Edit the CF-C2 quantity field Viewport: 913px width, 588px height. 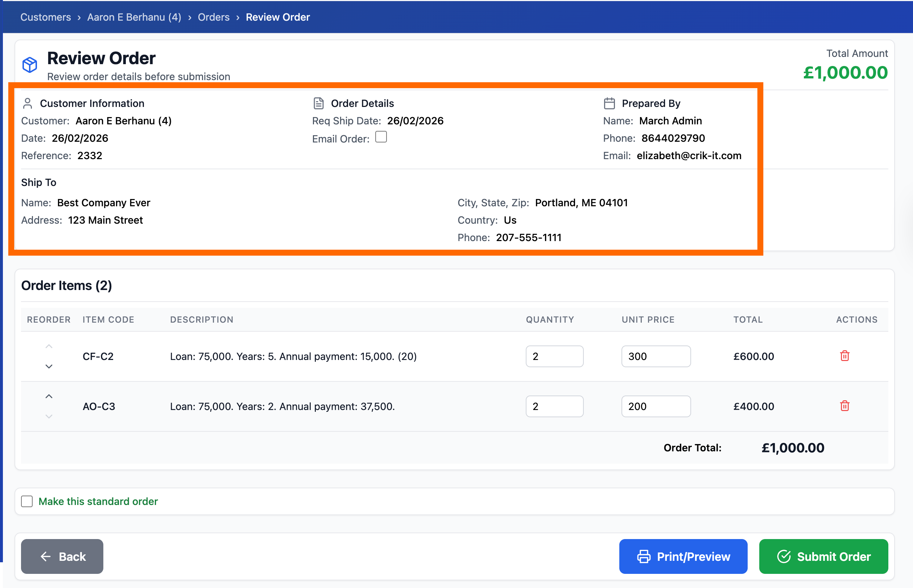[554, 356]
